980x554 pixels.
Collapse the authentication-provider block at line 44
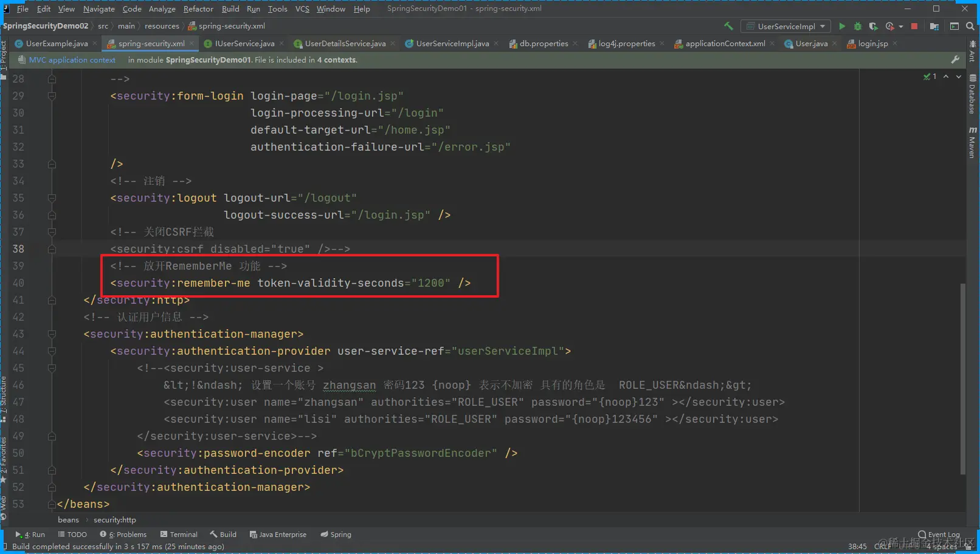[52, 351]
